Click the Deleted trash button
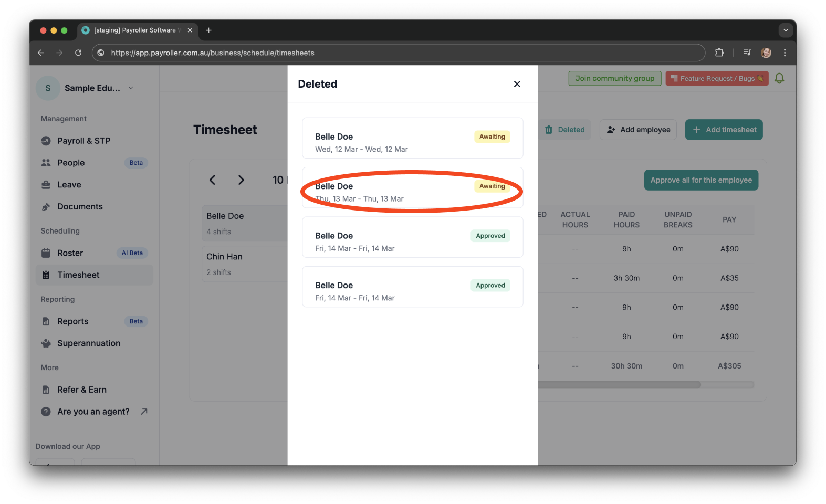Image resolution: width=826 pixels, height=504 pixels. tap(564, 130)
